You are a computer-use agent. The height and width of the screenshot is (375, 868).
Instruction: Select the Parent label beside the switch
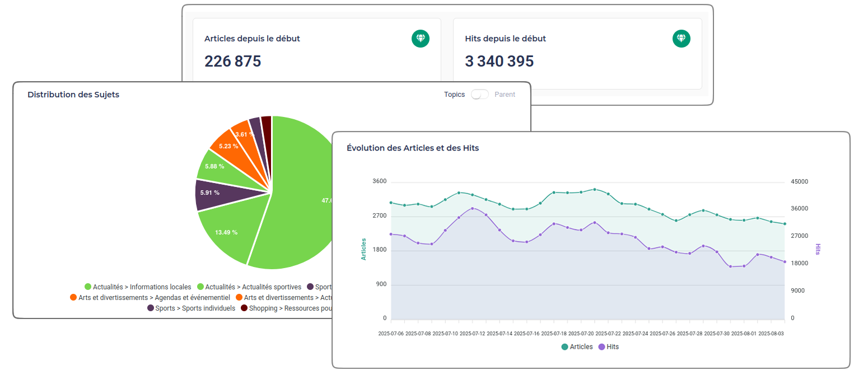click(505, 95)
